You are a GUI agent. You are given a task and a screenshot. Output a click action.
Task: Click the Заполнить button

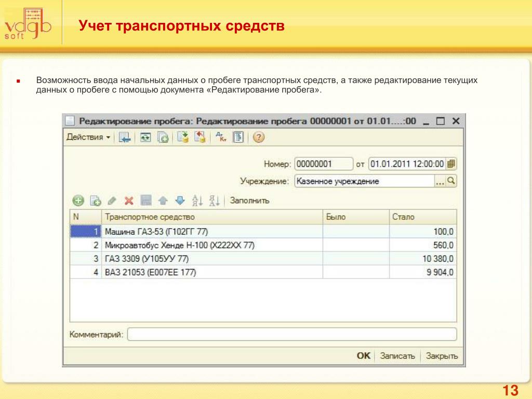(249, 201)
